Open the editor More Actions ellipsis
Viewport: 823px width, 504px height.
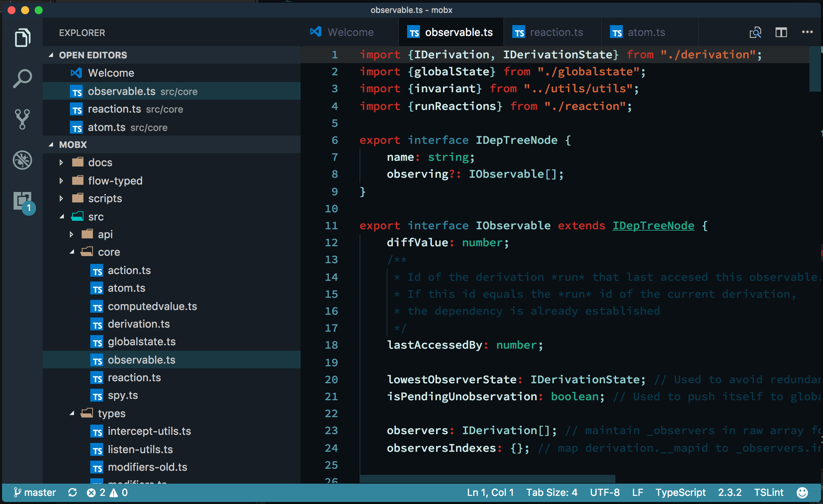(x=807, y=32)
